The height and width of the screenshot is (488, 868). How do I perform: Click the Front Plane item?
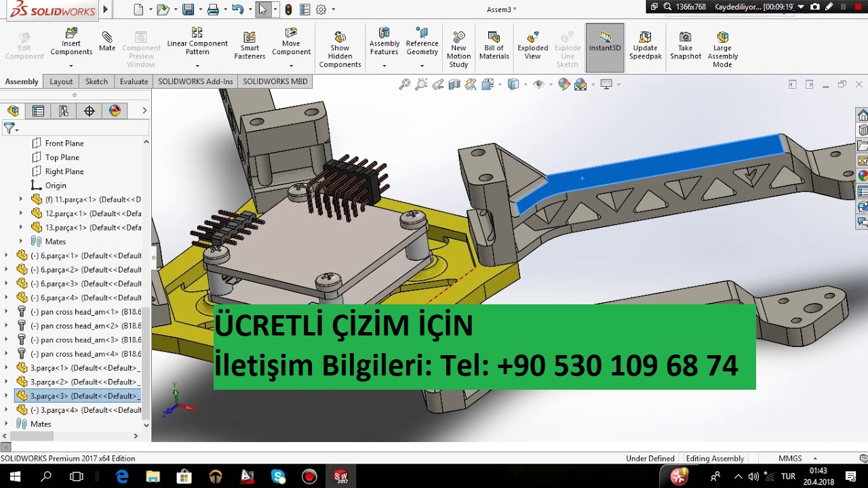click(x=64, y=143)
